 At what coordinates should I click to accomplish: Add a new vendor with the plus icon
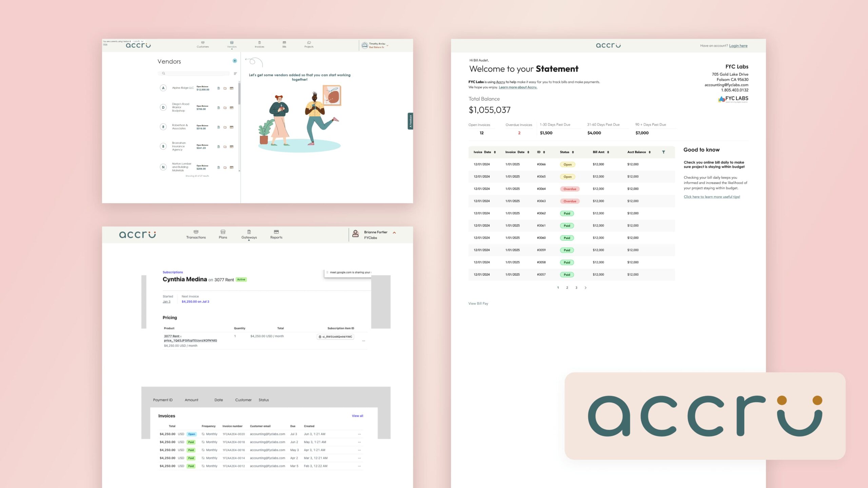[235, 61]
